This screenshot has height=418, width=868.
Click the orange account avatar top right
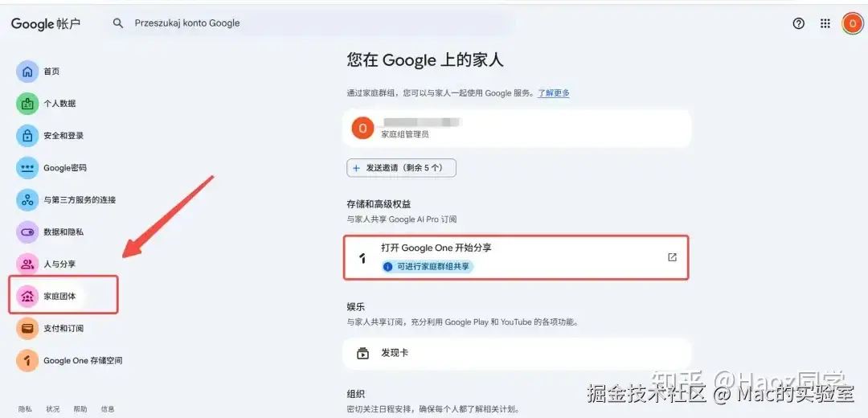click(x=852, y=23)
